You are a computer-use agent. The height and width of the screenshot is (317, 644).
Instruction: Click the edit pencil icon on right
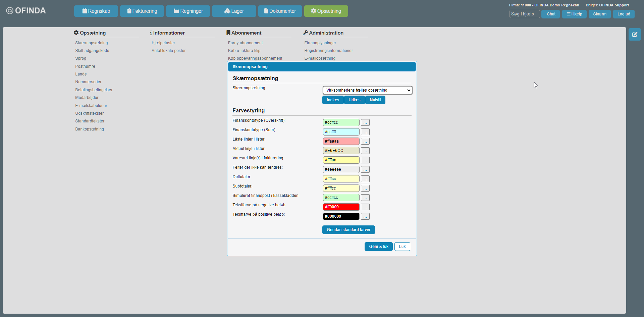(634, 35)
